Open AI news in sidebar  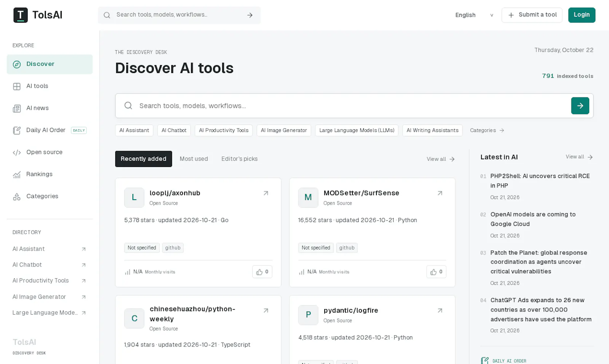coord(49,108)
